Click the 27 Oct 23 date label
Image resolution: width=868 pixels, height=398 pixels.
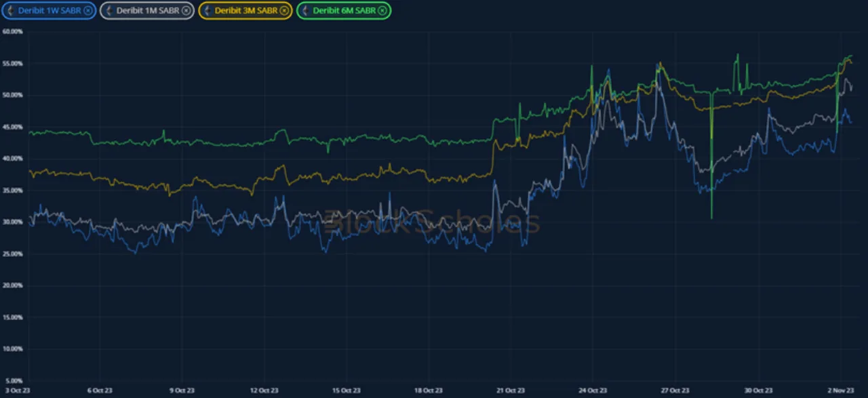(x=675, y=391)
